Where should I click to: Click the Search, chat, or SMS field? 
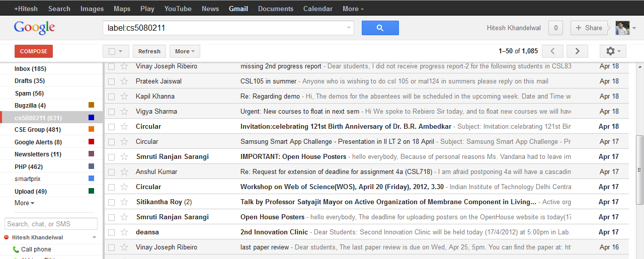51,224
